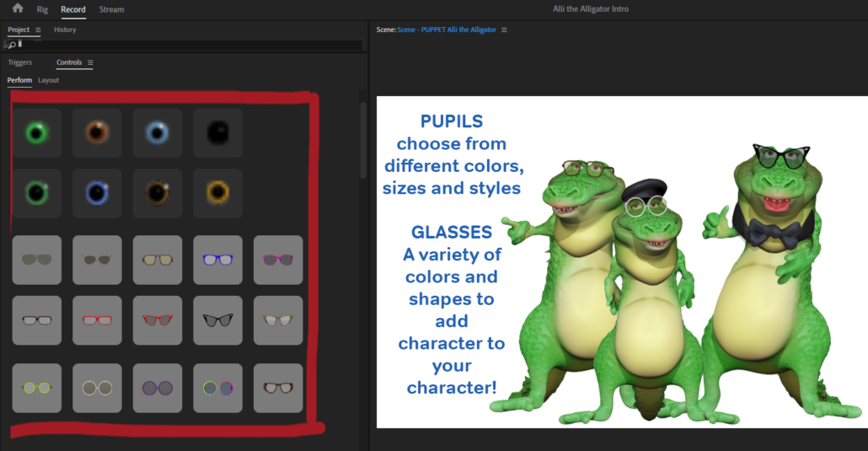Select the thin black rectangular glasses
This screenshot has width=868, height=451.
(x=36, y=320)
